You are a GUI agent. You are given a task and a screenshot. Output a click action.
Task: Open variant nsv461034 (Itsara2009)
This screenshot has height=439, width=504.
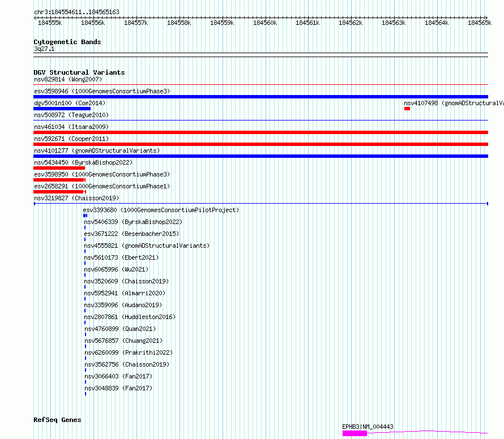point(71,127)
